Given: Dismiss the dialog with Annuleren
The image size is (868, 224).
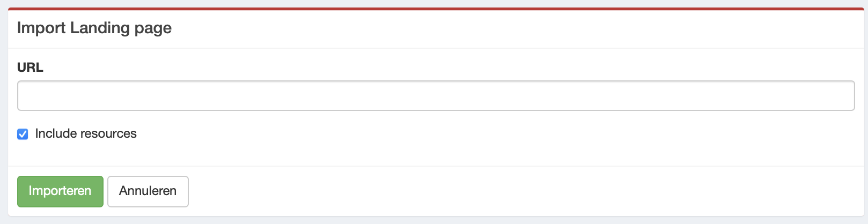Looking at the screenshot, I should (148, 191).
